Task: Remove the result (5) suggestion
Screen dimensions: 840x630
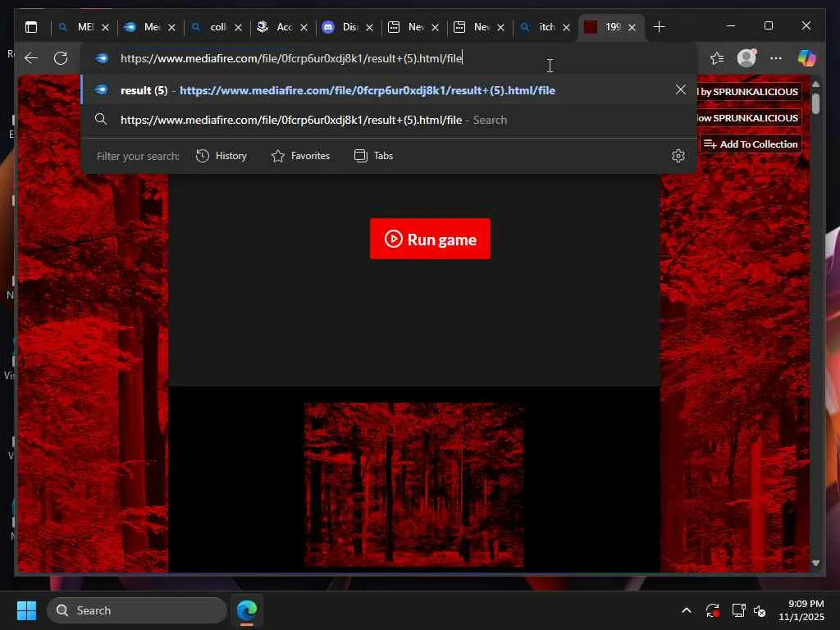Action: tap(680, 89)
